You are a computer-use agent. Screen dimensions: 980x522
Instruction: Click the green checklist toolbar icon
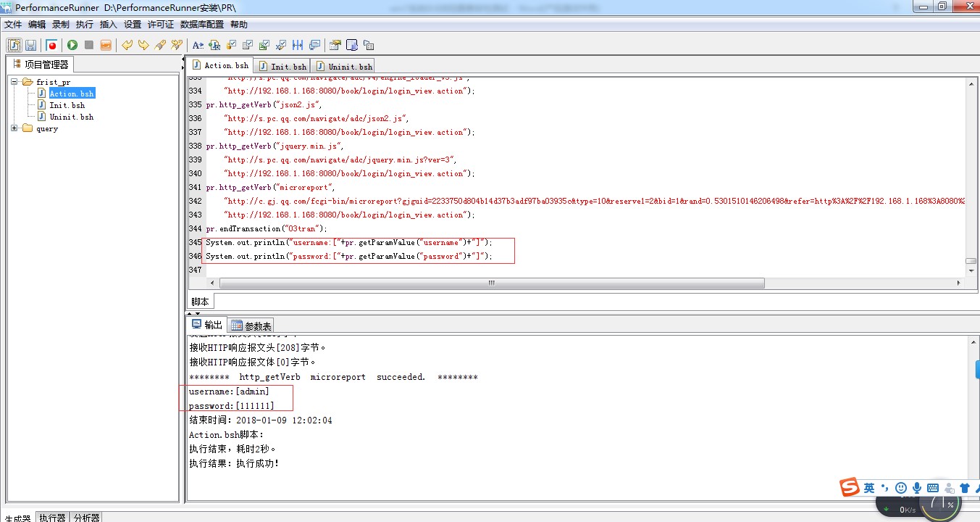[x=264, y=45]
